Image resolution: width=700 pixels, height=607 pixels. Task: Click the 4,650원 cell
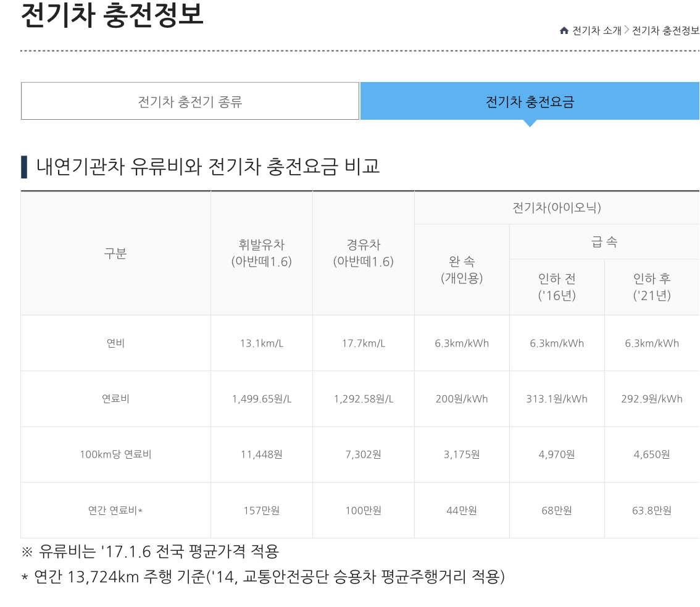pyautogui.click(x=652, y=454)
